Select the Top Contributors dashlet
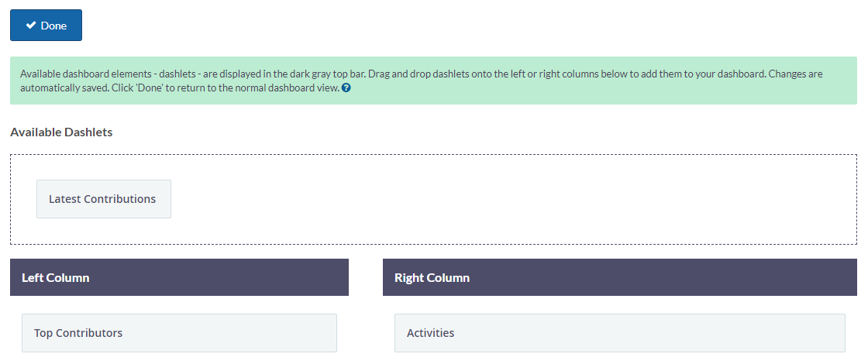The width and height of the screenshot is (868, 364). (179, 333)
